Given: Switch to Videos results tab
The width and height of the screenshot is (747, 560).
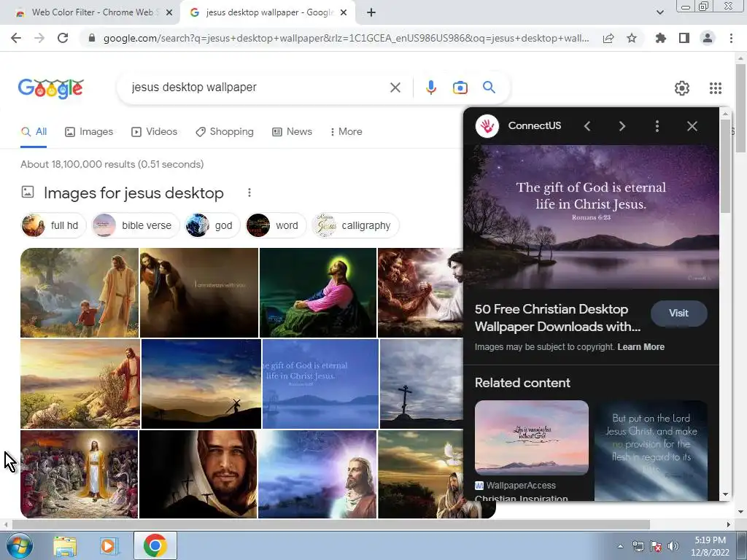Looking at the screenshot, I should 155,131.
